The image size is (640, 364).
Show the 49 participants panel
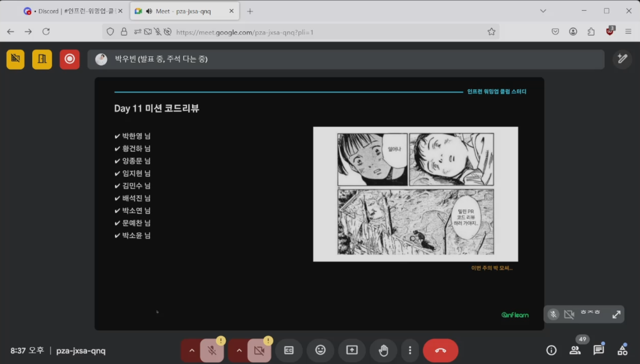pos(575,350)
